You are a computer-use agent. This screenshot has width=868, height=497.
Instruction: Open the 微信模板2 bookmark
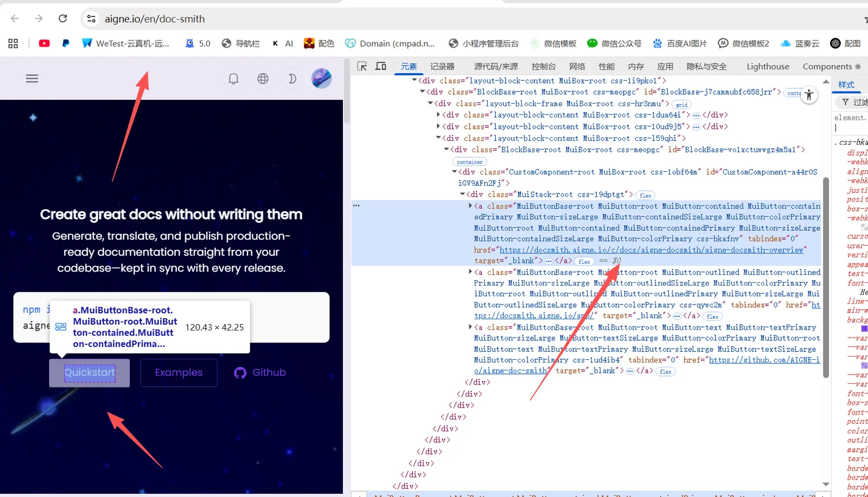(x=743, y=43)
